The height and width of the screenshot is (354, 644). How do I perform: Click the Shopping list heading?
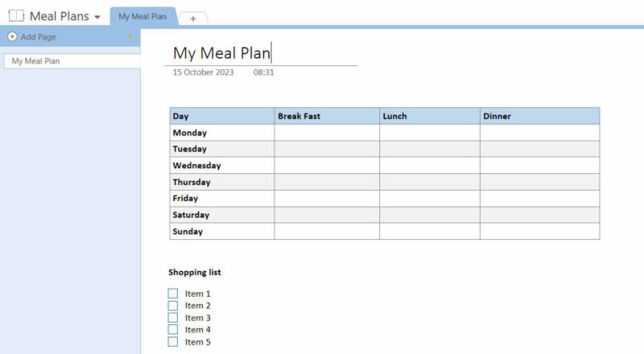[x=194, y=272]
